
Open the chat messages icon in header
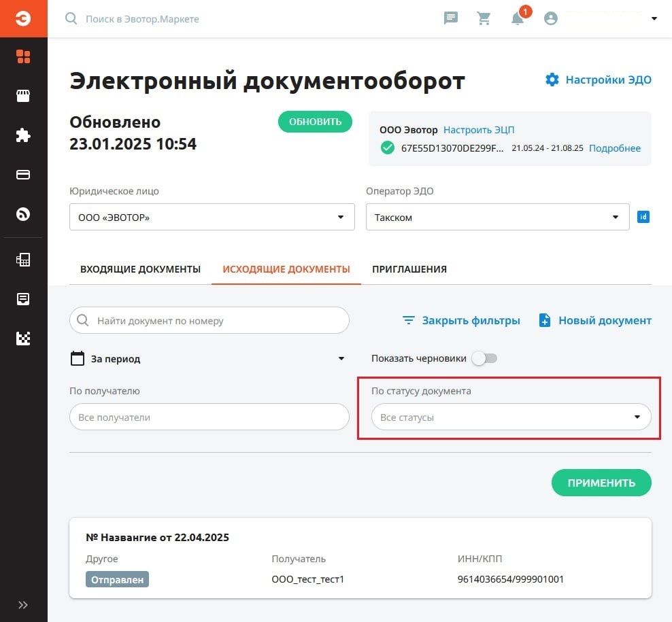point(451,18)
